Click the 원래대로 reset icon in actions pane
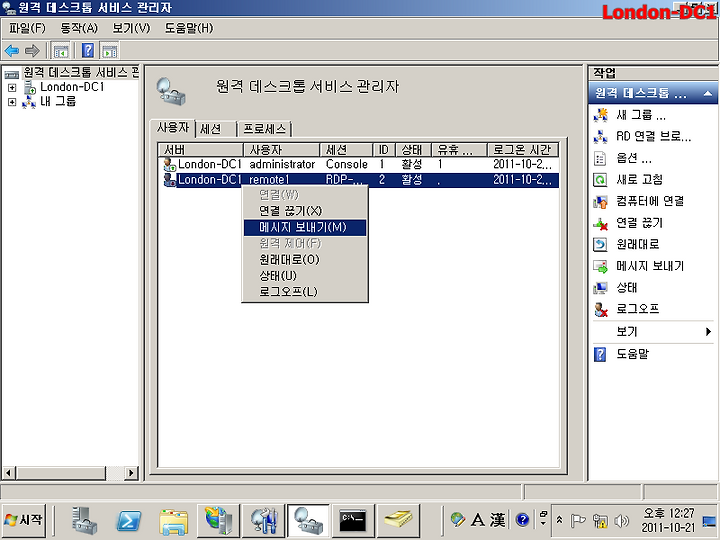720x540 pixels. (601, 244)
